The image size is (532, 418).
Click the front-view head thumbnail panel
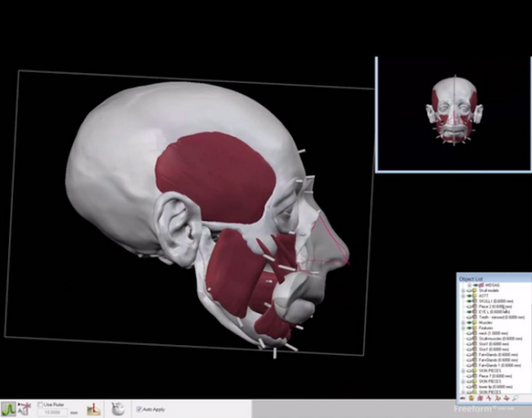(x=454, y=114)
